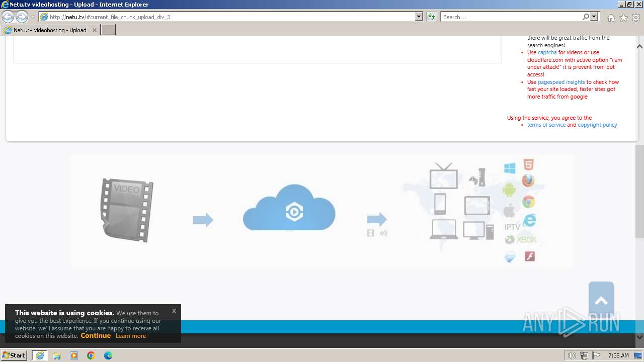The width and height of the screenshot is (644, 362).
Task: Click the smartphone device icon
Action: click(x=440, y=204)
